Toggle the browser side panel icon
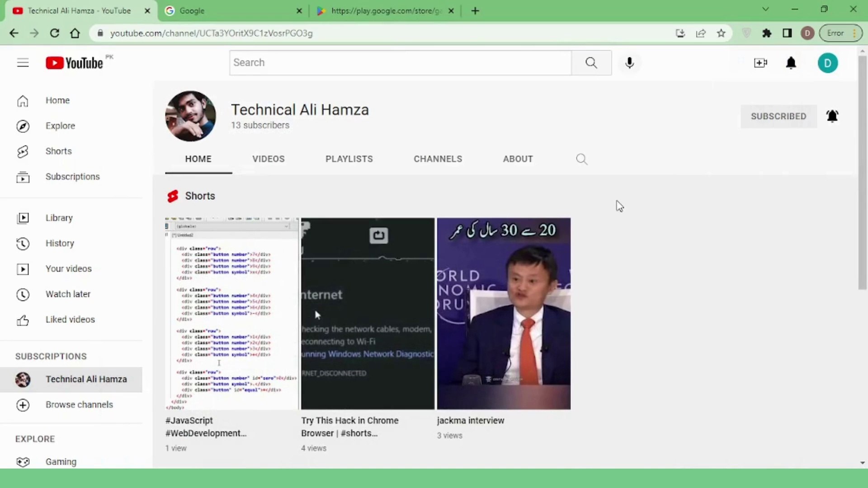The height and width of the screenshot is (488, 868). click(787, 33)
